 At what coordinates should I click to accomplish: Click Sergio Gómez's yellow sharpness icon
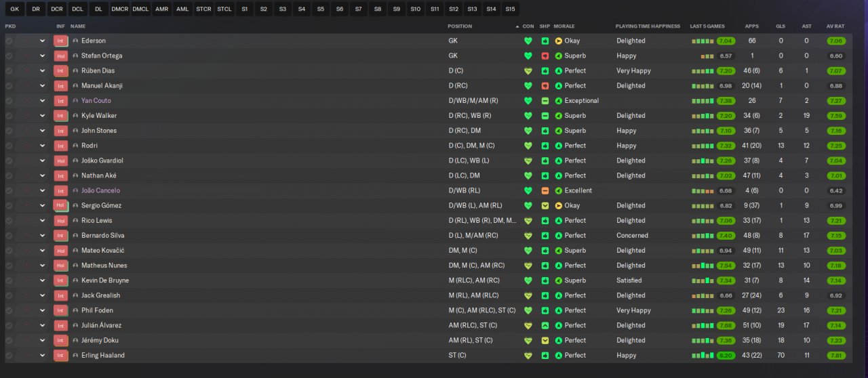pos(545,205)
